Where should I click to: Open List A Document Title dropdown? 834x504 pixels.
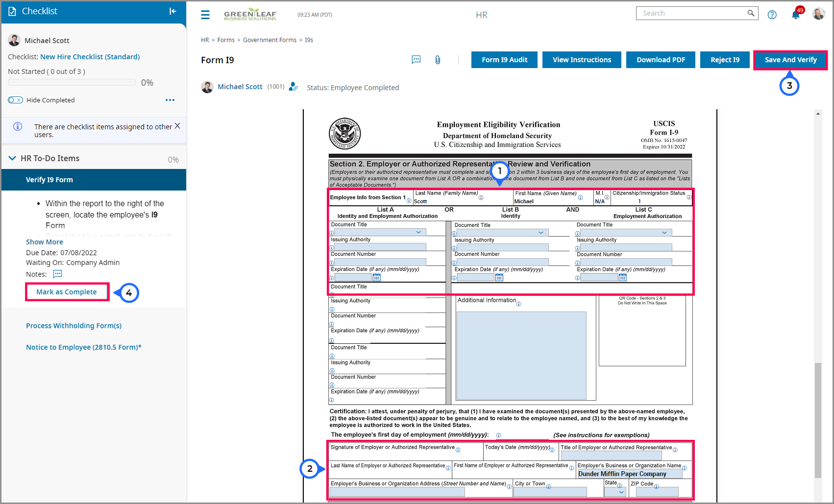(x=380, y=232)
